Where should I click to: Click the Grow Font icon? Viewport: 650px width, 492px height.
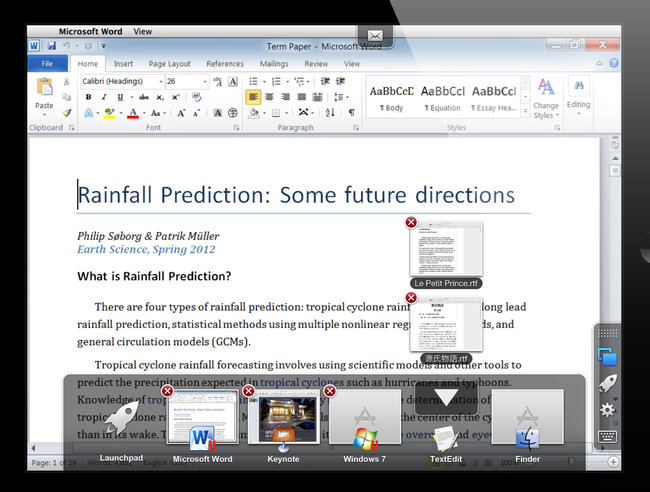click(181, 113)
